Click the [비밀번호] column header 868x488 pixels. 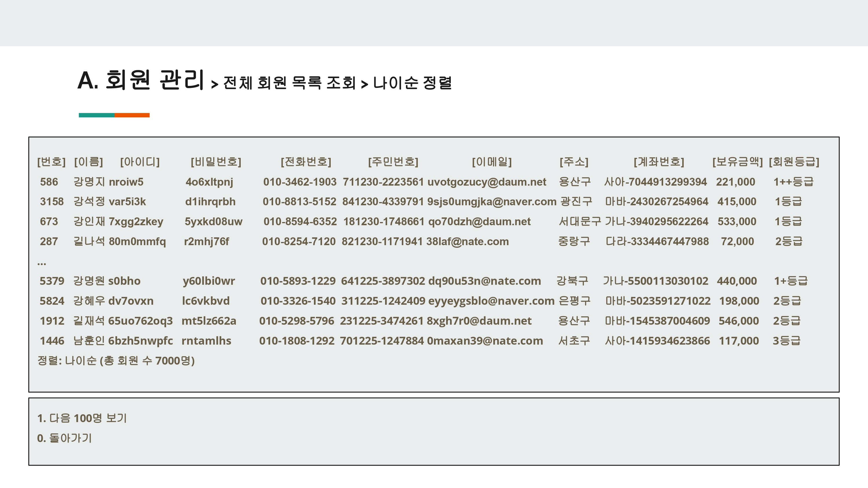pyautogui.click(x=216, y=162)
